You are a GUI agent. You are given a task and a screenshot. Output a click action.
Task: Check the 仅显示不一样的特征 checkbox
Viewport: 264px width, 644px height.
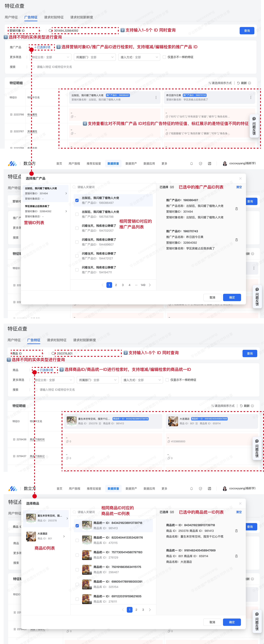164,57
